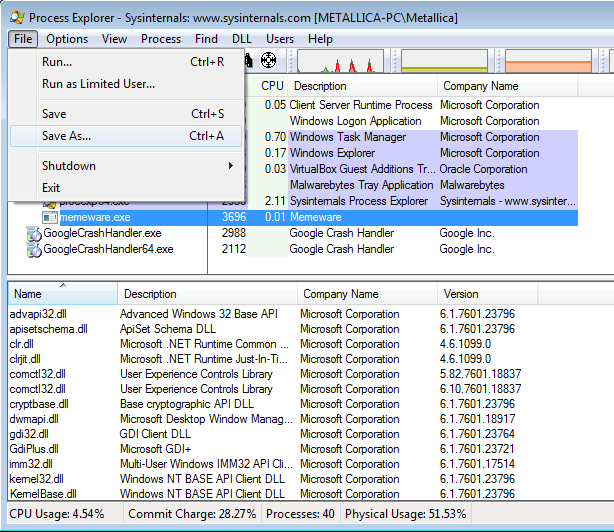
Task: Sort by upper pane Description header
Action: [x=363, y=86]
